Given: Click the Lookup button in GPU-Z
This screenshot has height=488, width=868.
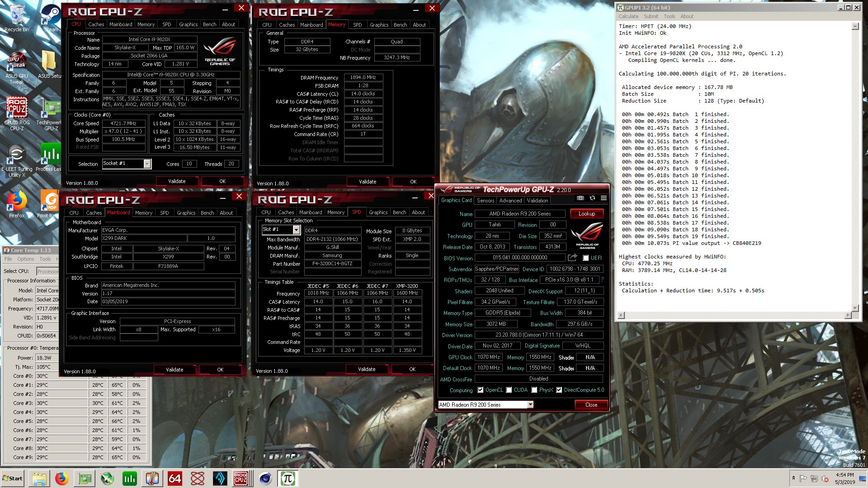Looking at the screenshot, I should point(587,214).
